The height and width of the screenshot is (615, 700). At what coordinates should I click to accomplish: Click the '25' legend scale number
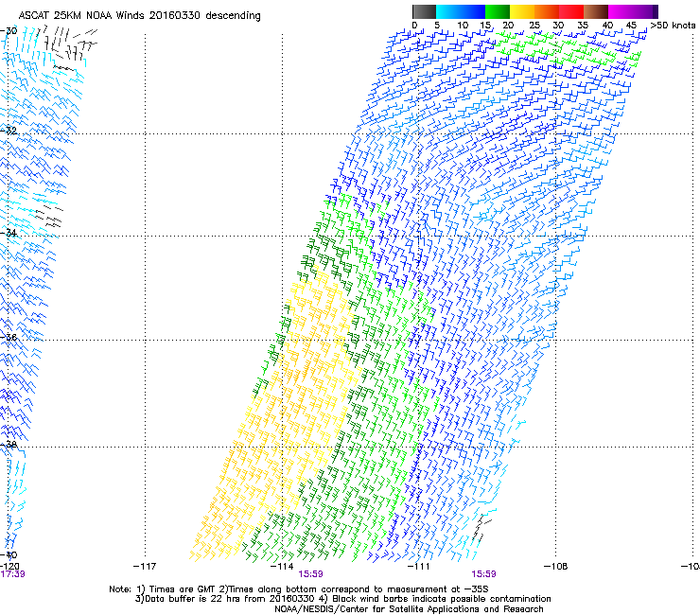tap(534, 26)
